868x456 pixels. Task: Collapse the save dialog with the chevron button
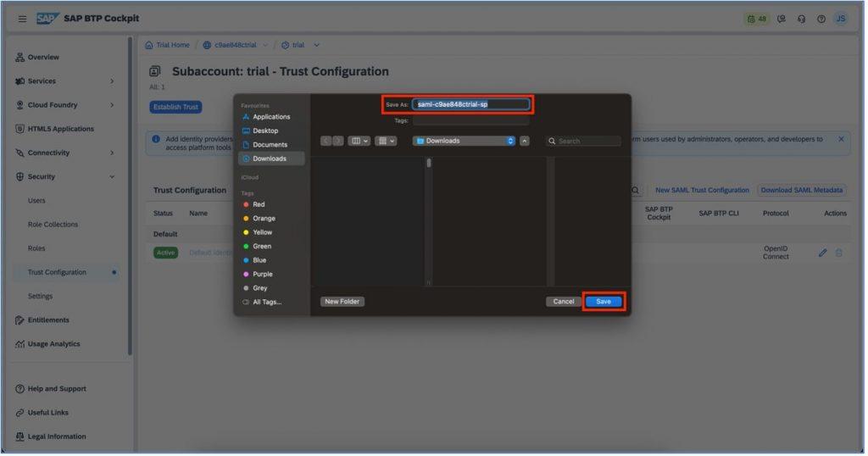pos(526,141)
